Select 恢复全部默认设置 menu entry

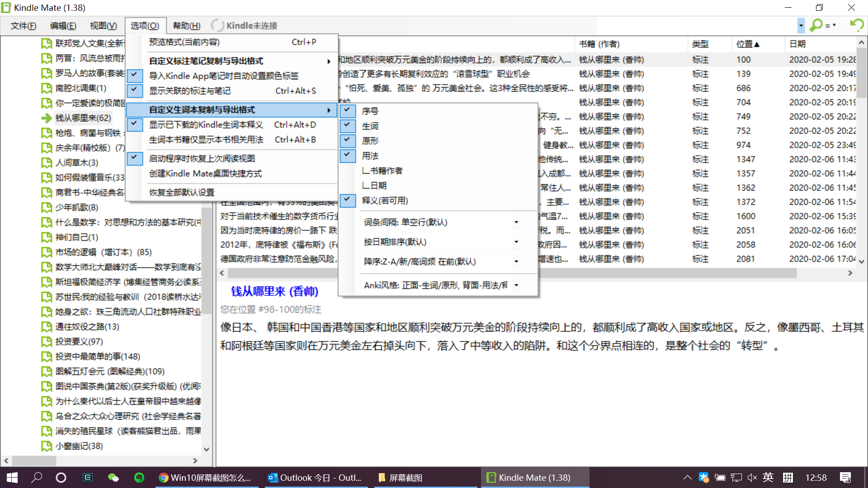182,192
